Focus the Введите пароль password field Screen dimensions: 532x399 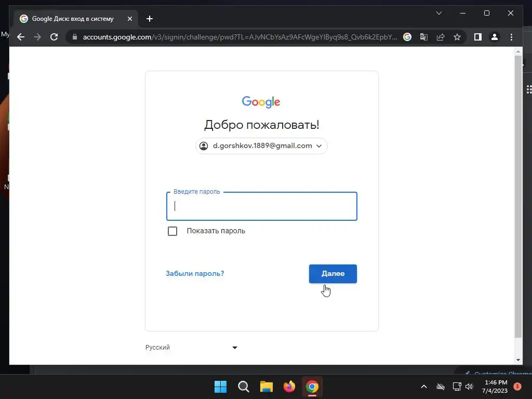pyautogui.click(x=262, y=206)
